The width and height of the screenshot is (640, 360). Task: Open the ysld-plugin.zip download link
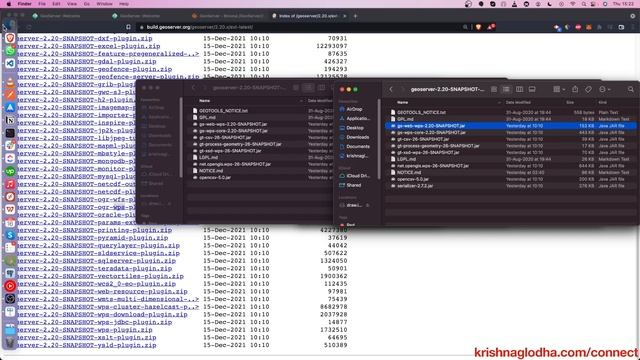[x=86, y=345]
